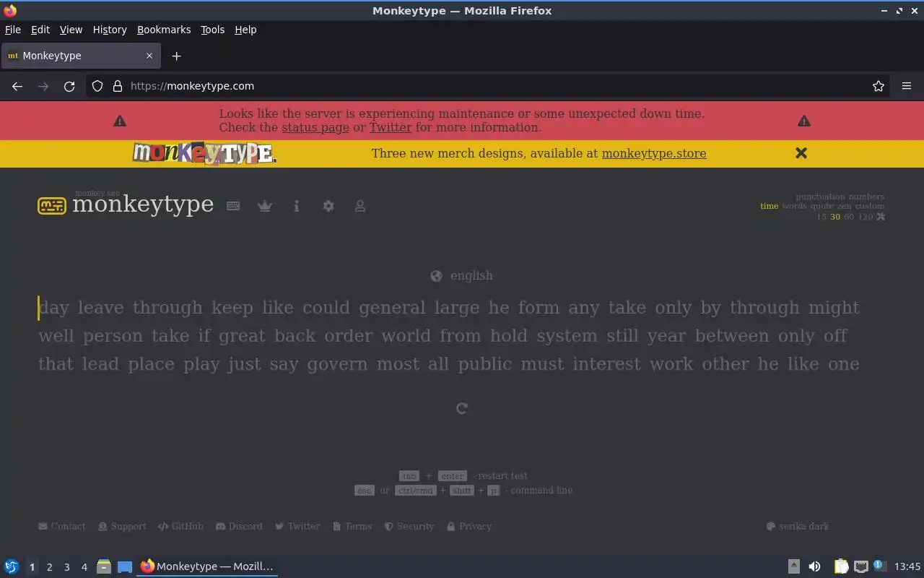Open the View menu
The width and height of the screenshot is (924, 578).
pos(71,30)
